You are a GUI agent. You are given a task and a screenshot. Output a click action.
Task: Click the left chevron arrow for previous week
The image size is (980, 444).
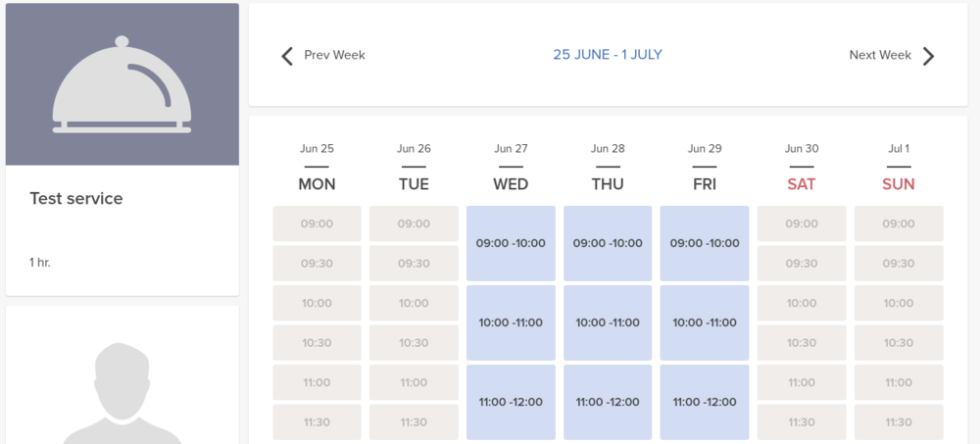pos(287,56)
